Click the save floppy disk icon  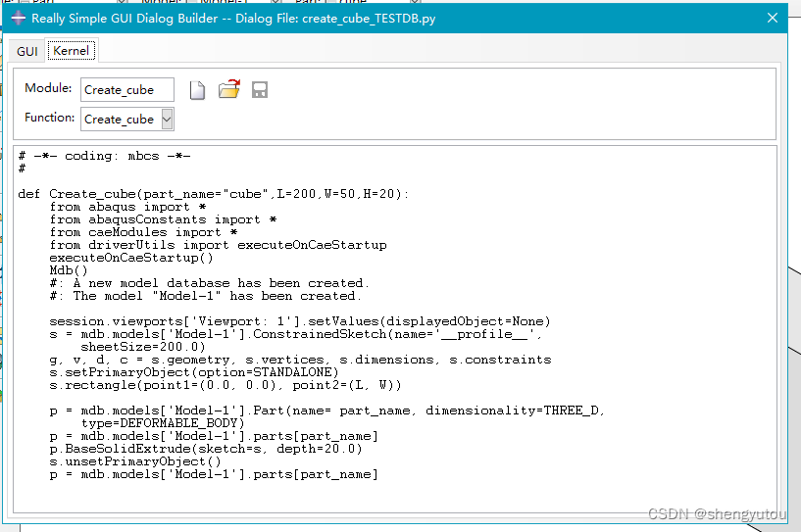tap(260, 90)
